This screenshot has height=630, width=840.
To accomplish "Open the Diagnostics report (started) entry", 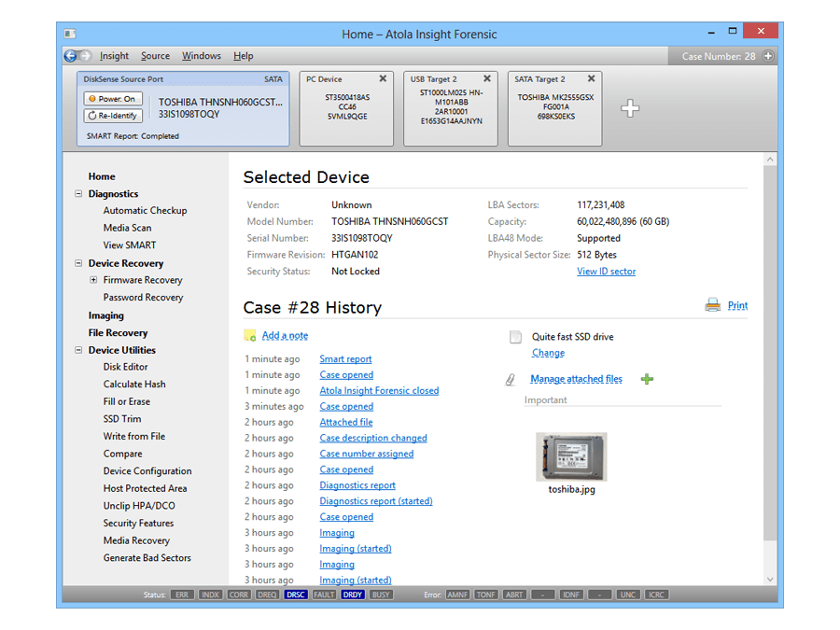I will coord(376,501).
